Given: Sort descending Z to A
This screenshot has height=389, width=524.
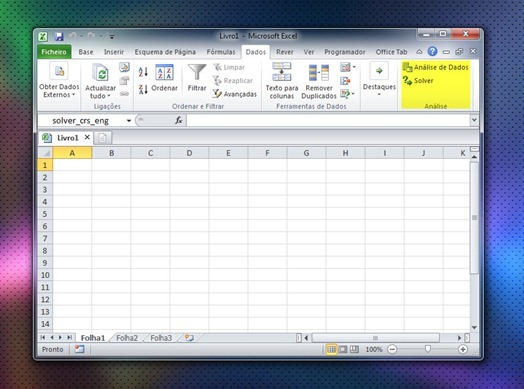Looking at the screenshot, I should coord(143,89).
